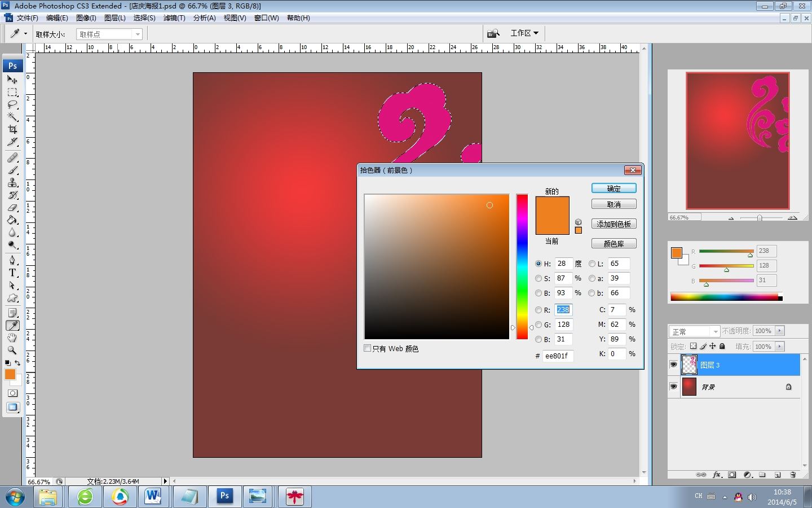Select the S saturation radio button
812x508 pixels.
539,278
